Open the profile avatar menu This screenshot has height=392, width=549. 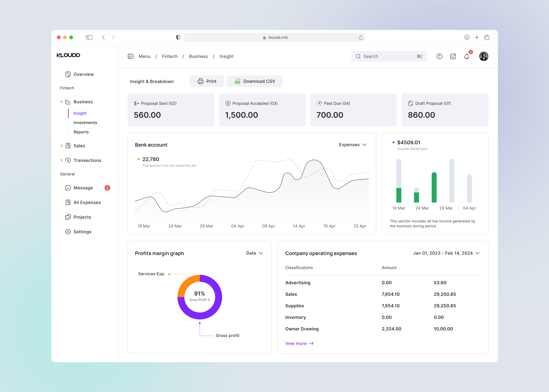click(484, 56)
